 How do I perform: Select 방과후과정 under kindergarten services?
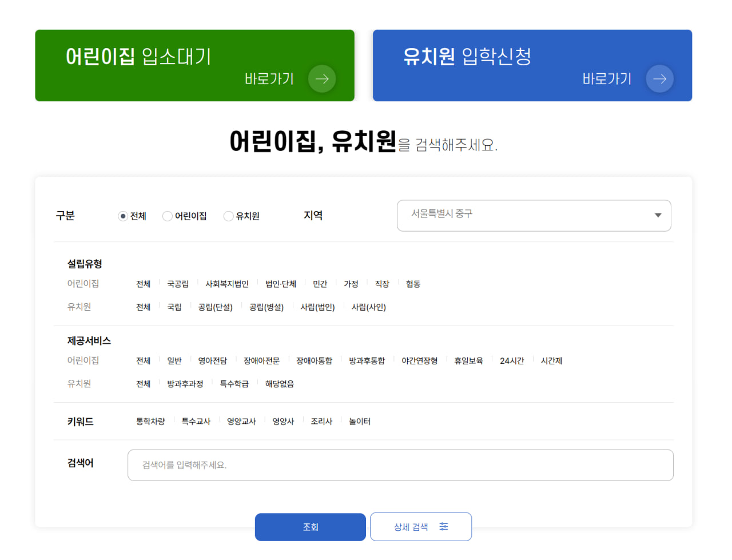(x=184, y=383)
